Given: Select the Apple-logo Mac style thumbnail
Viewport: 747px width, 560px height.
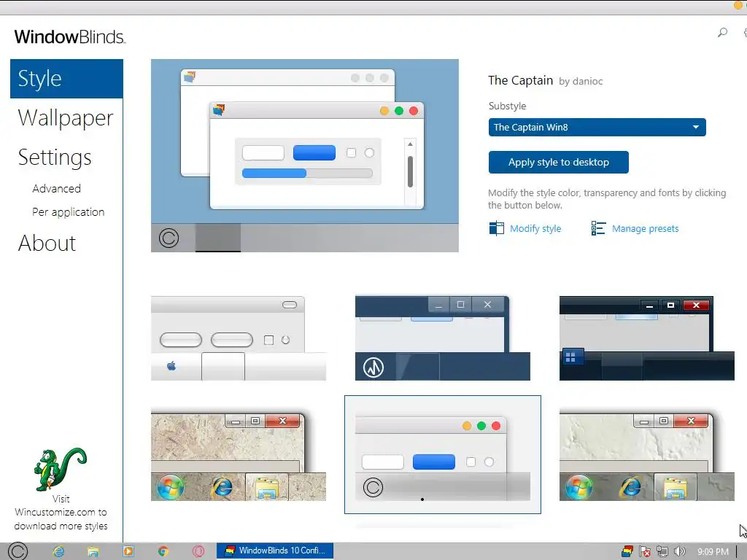Looking at the screenshot, I should tap(239, 338).
